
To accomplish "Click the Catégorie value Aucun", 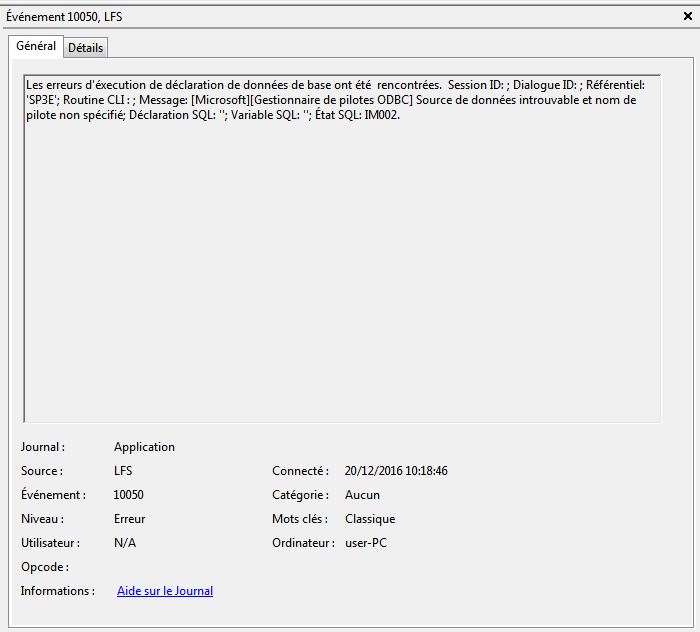I will click(x=362, y=495).
